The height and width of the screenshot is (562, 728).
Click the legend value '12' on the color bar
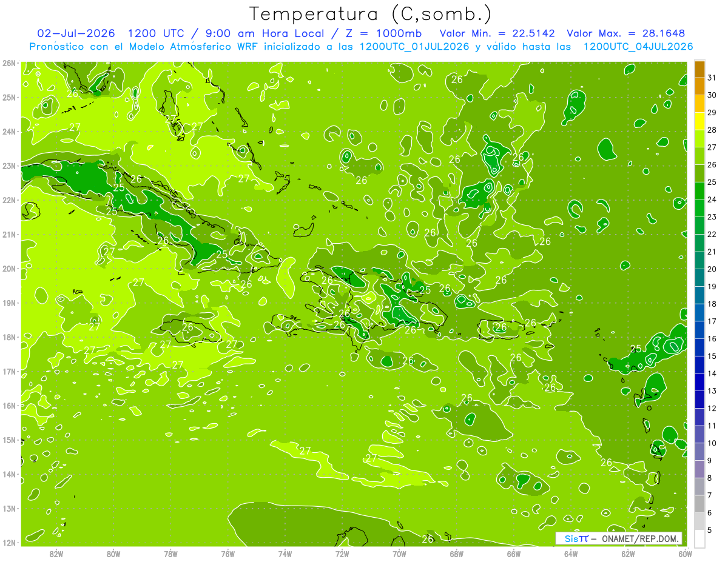click(712, 409)
